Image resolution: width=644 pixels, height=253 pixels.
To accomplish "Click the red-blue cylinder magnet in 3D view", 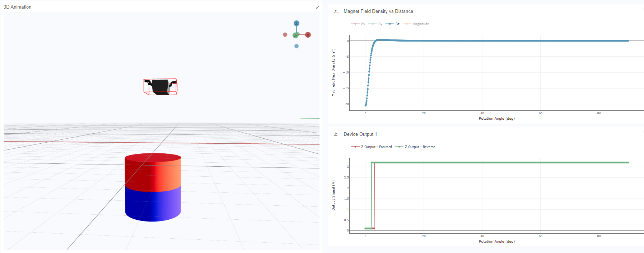I will pyautogui.click(x=153, y=187).
